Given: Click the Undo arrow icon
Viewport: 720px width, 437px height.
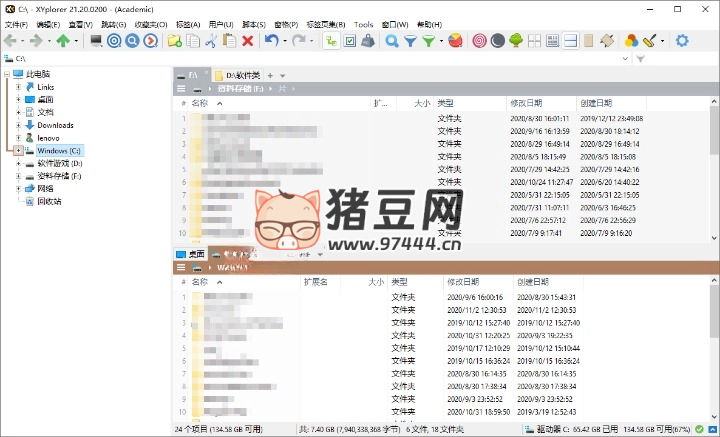Looking at the screenshot, I should 272,41.
